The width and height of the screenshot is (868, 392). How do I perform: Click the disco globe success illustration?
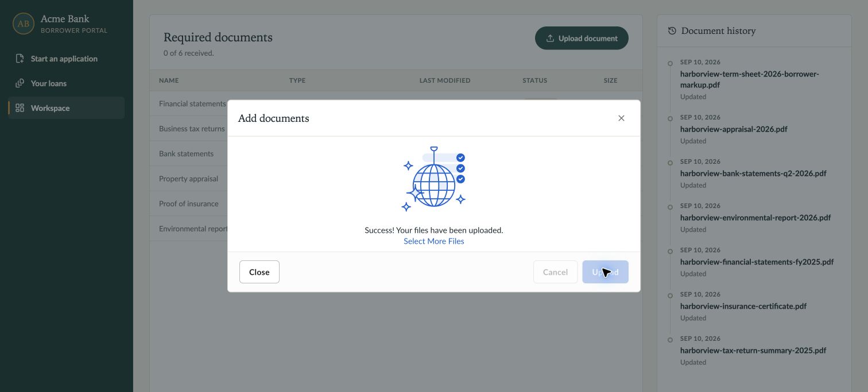point(433,179)
